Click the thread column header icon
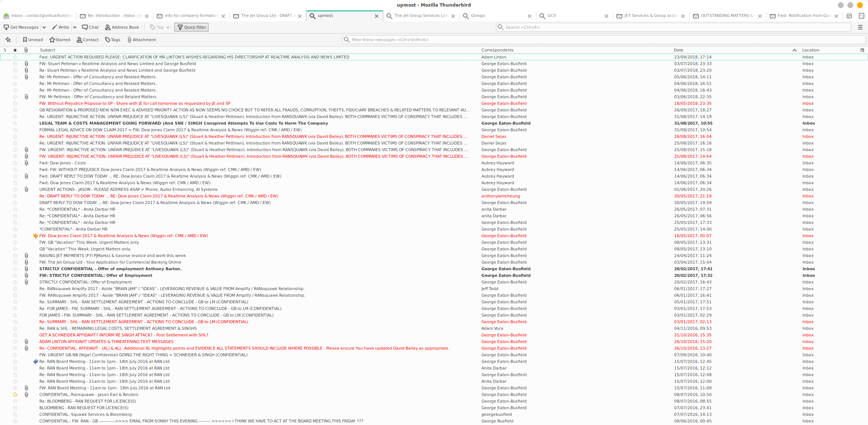 pos(5,50)
